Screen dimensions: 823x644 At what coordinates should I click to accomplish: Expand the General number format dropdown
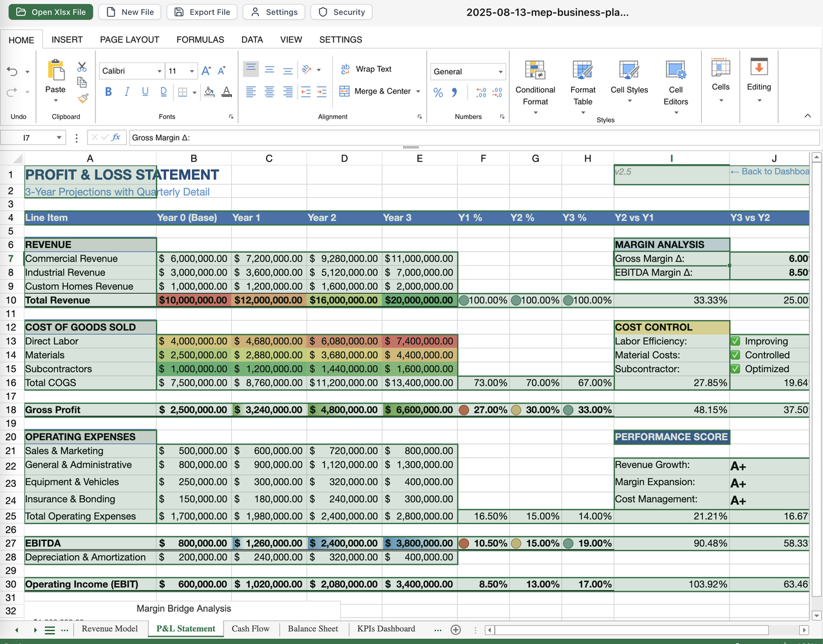(x=500, y=71)
